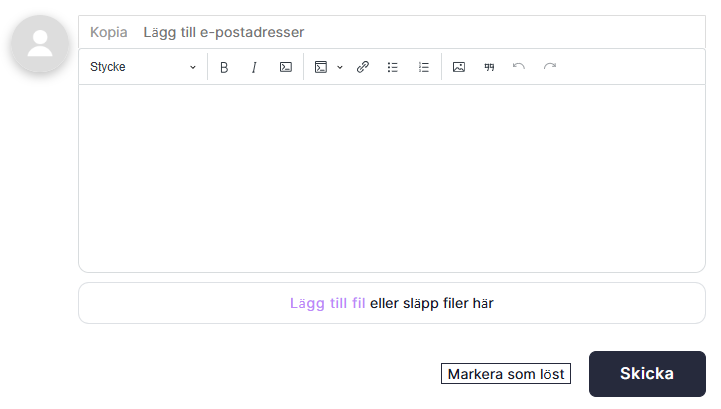Insert a hyperlink
Viewport: 721px width, 409px height.
363,67
